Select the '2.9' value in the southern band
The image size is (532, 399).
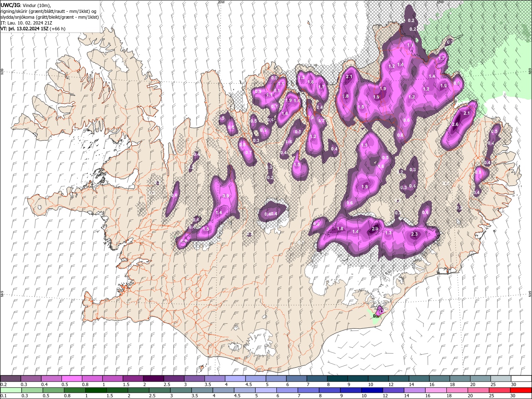(x=375, y=229)
